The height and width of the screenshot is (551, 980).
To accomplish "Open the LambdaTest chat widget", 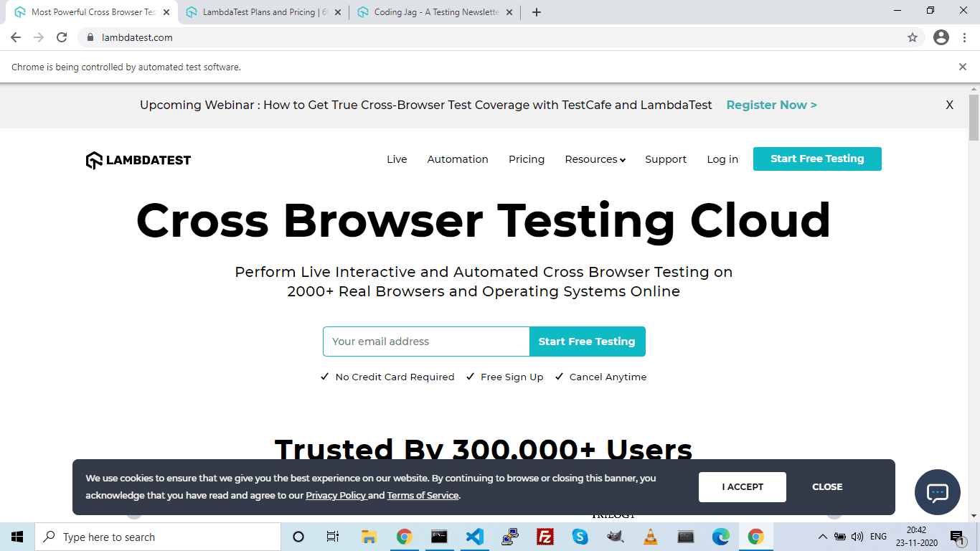I will click(x=937, y=492).
